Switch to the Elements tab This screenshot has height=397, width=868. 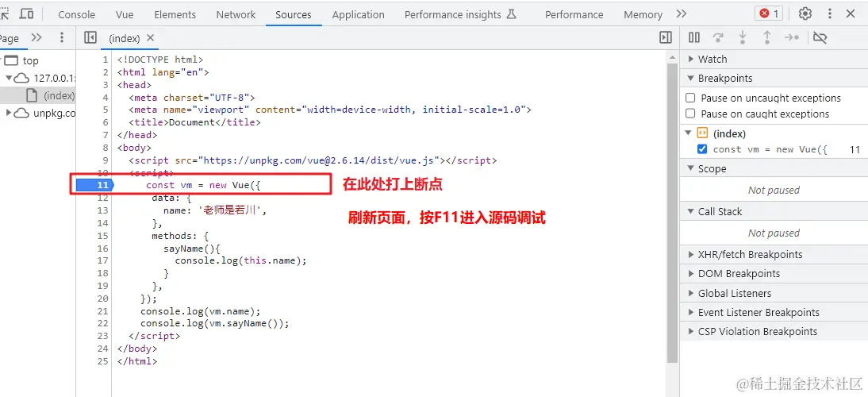click(x=175, y=14)
